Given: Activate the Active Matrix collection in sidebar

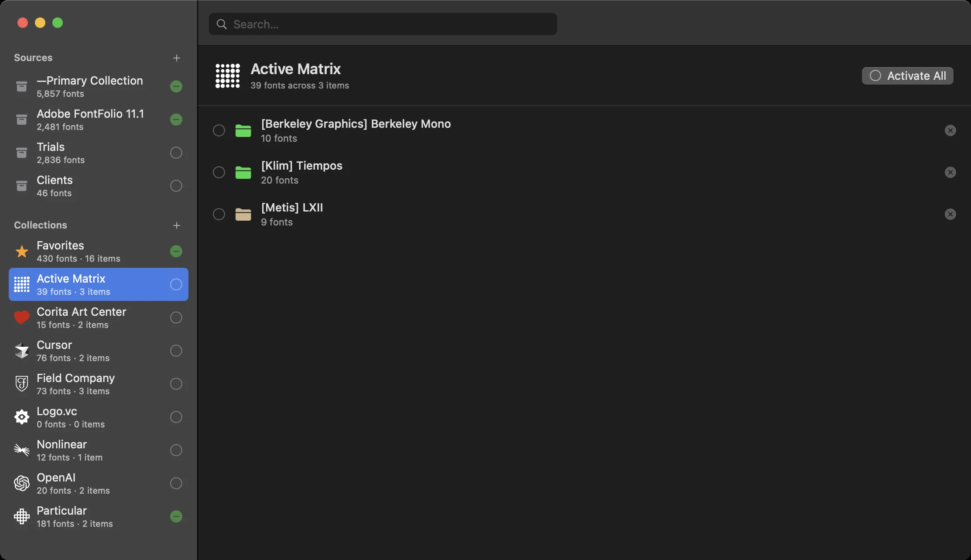Looking at the screenshot, I should (176, 284).
